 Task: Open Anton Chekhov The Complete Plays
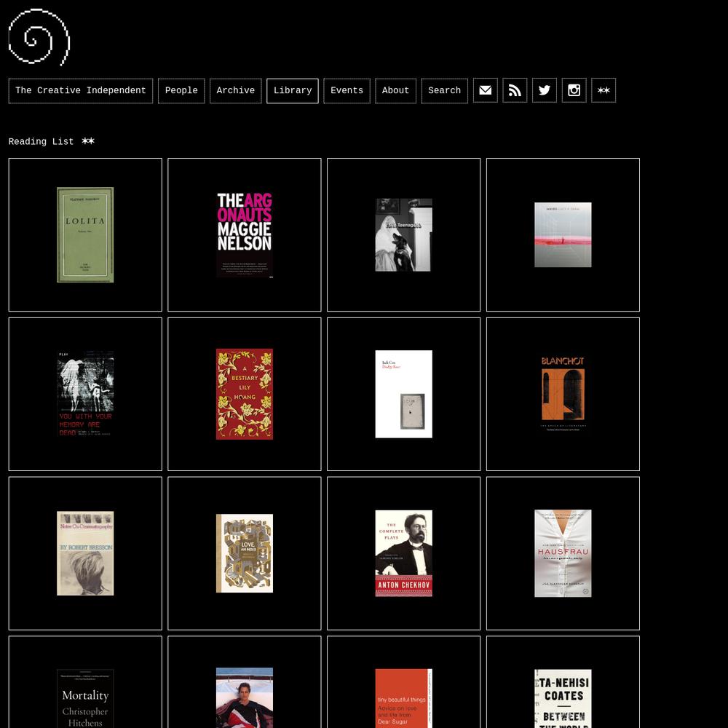tap(404, 553)
